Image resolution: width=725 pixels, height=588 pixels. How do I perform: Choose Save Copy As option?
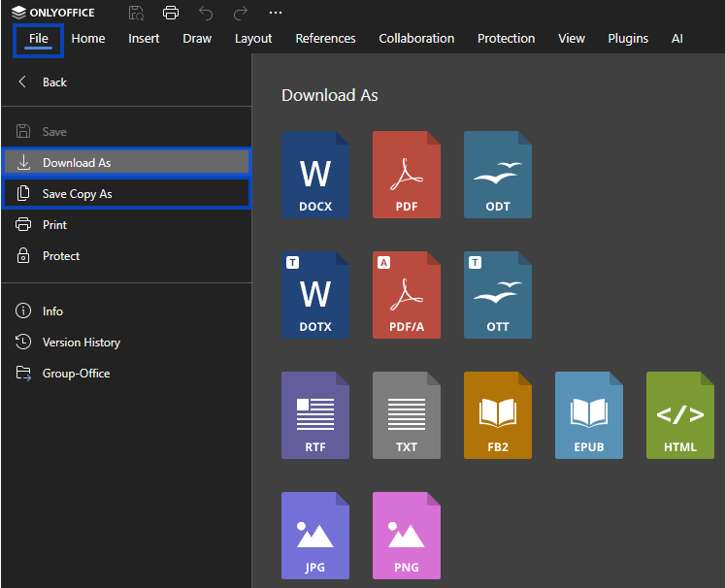point(126,194)
